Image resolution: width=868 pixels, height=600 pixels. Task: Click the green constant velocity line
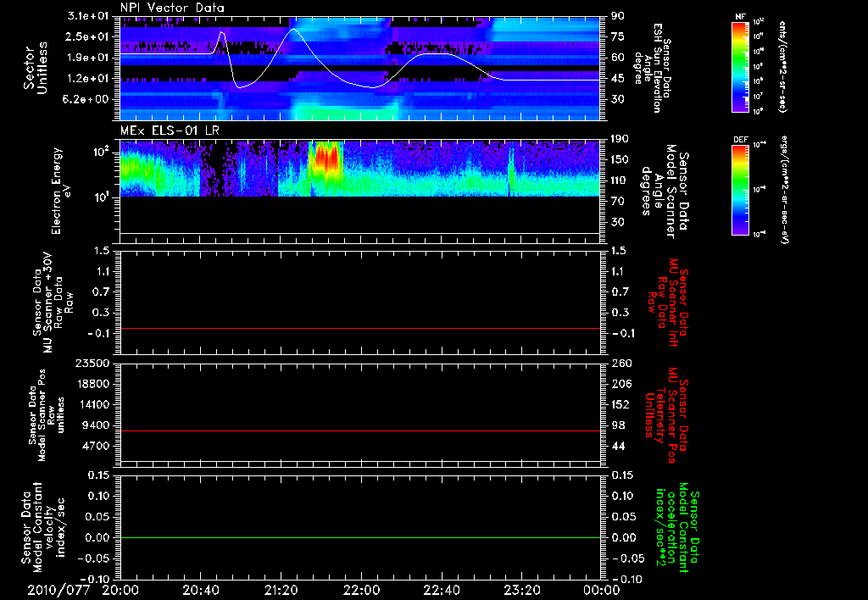[360, 537]
